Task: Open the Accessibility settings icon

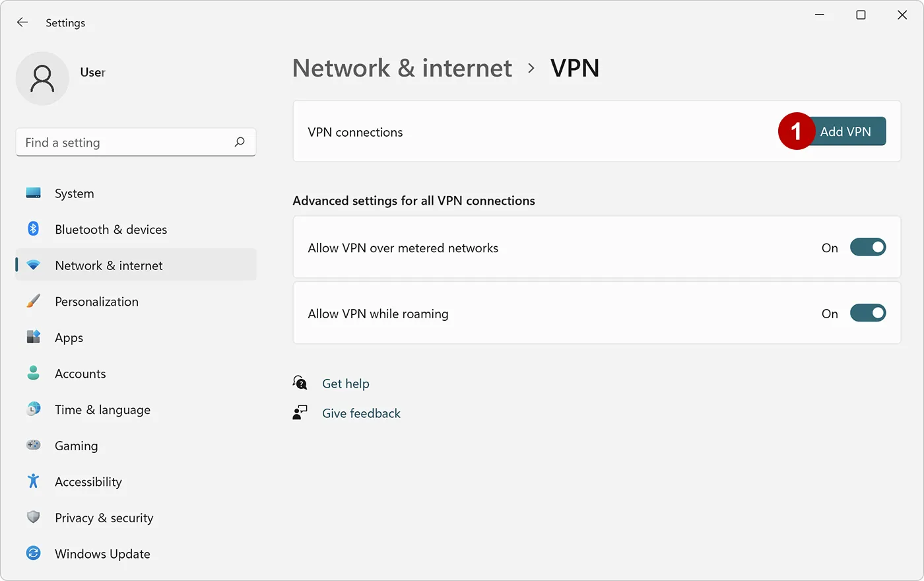Action: tap(33, 481)
